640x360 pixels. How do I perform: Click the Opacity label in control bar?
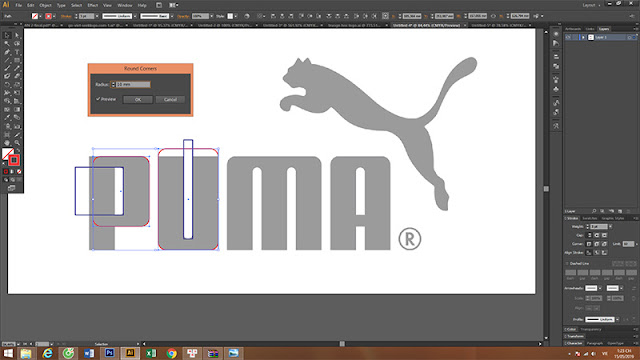[x=183, y=16]
